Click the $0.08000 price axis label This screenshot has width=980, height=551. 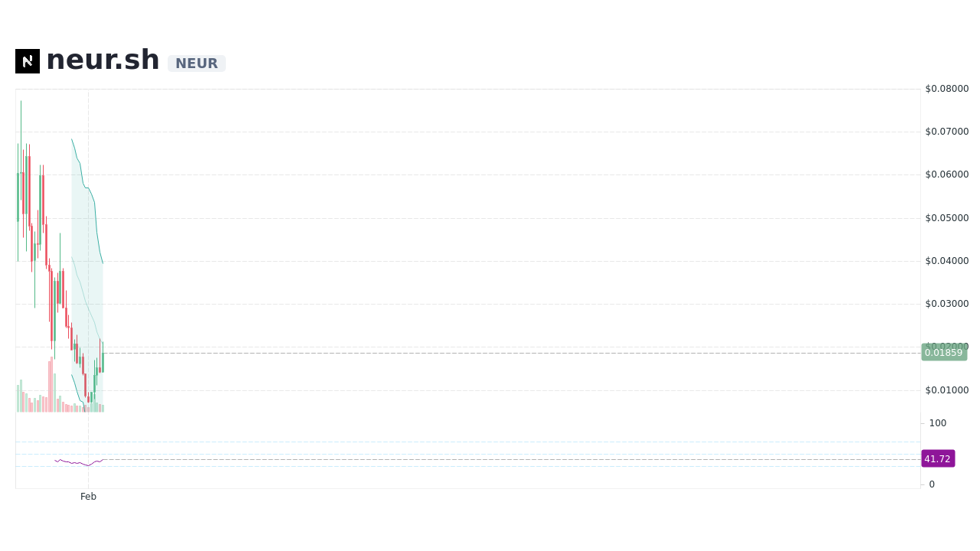tap(947, 89)
